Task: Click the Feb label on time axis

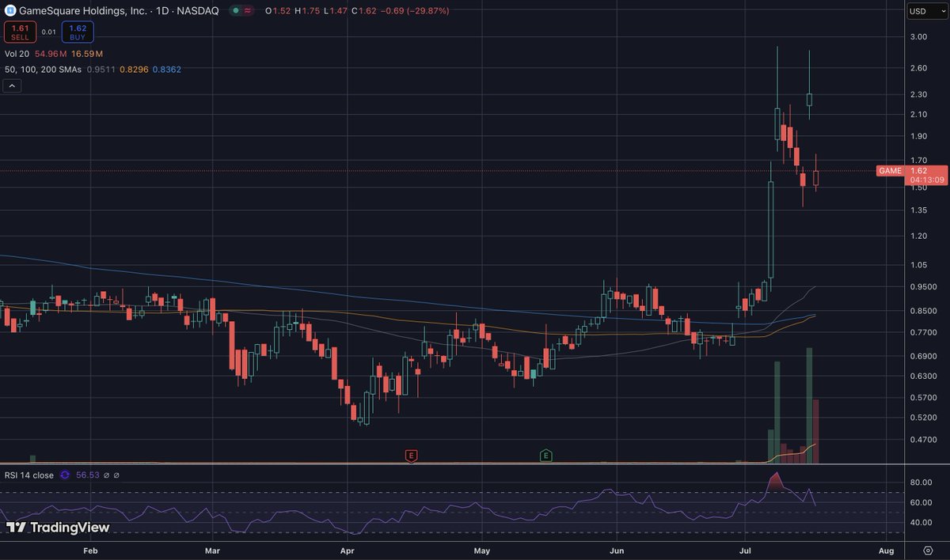Action: [90, 550]
